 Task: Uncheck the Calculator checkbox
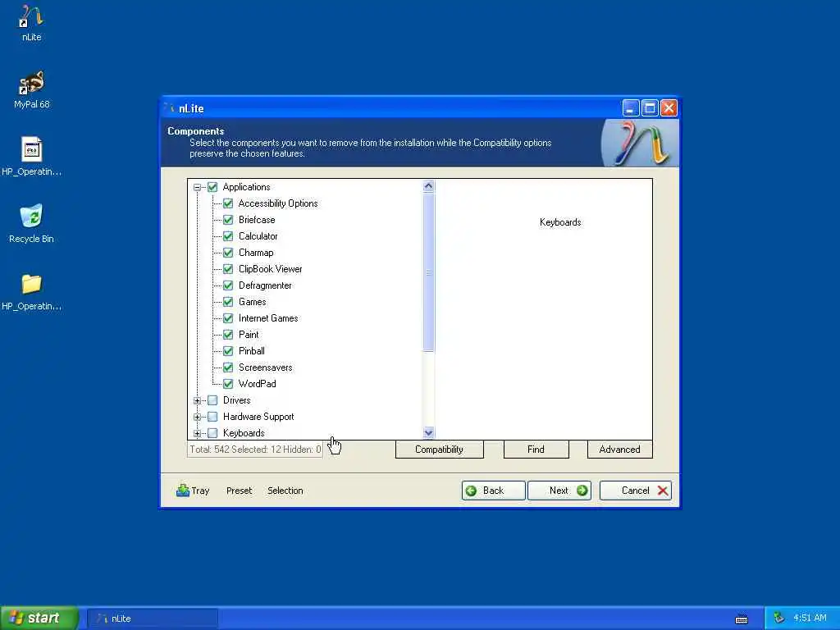(x=228, y=236)
